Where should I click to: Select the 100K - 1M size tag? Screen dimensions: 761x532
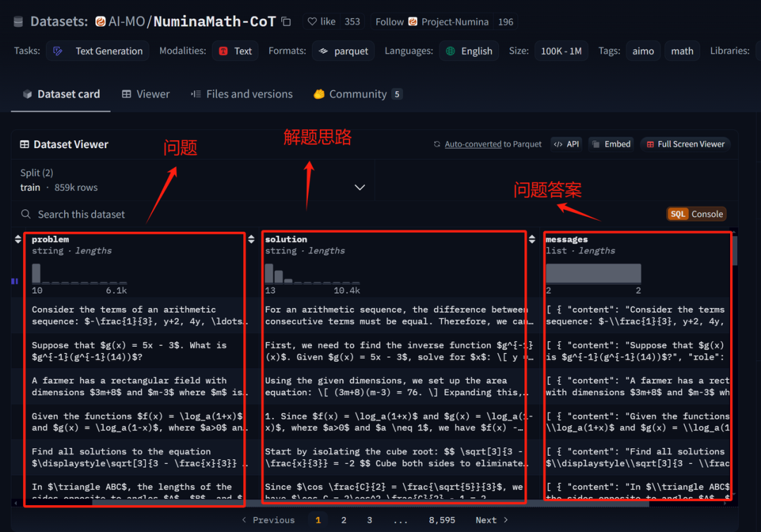(x=561, y=51)
